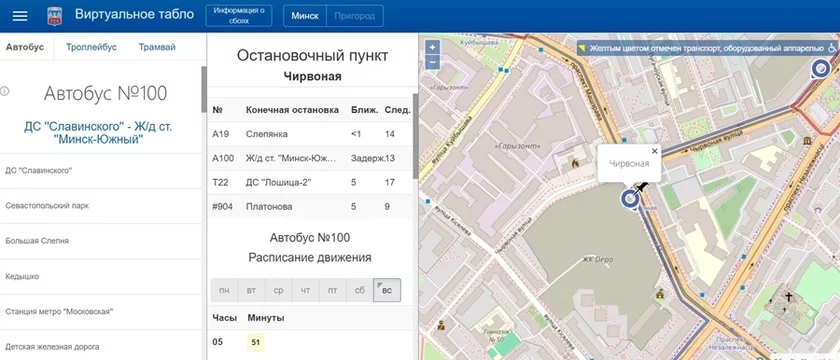This screenshot has width=840, height=360.
Task: Open the Троллейбус tab
Action: (91, 47)
